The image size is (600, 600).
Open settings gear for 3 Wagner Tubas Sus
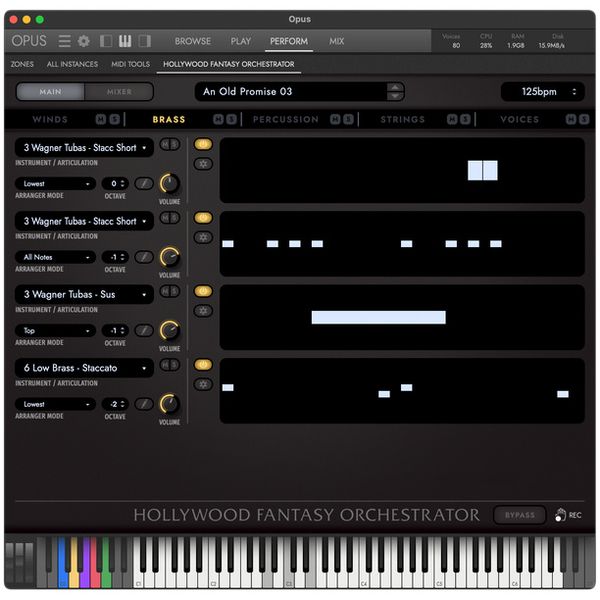[203, 311]
